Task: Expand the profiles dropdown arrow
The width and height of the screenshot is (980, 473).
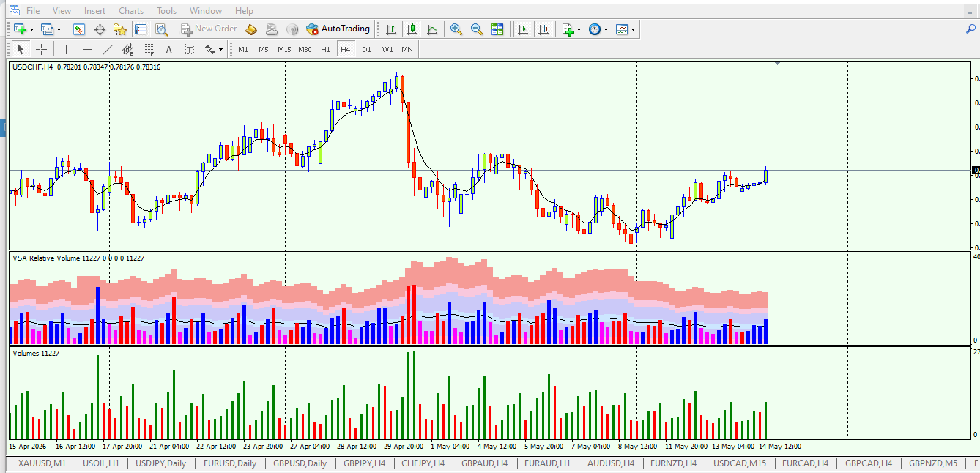Action: point(59,30)
